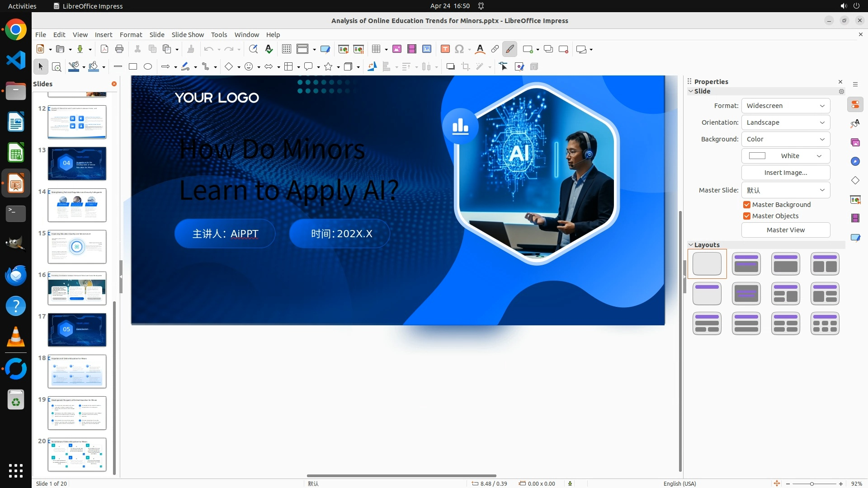Close the Slides panel with red button
Viewport: 868px width, 488px height.
click(x=114, y=84)
